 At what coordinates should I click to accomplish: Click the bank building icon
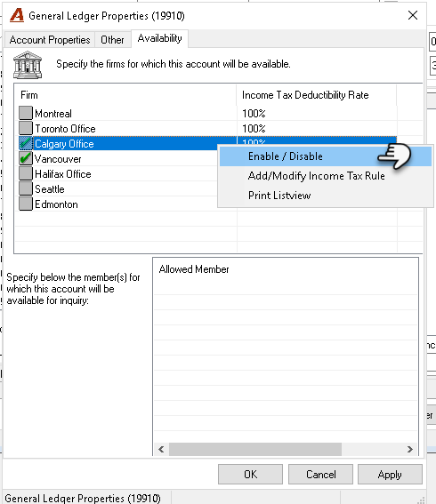point(28,65)
